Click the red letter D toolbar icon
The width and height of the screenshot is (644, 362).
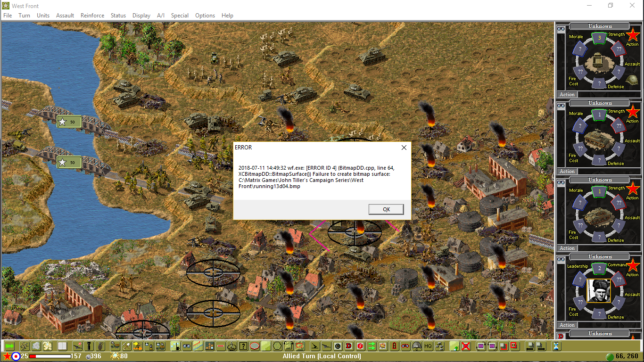pyautogui.click(x=349, y=346)
